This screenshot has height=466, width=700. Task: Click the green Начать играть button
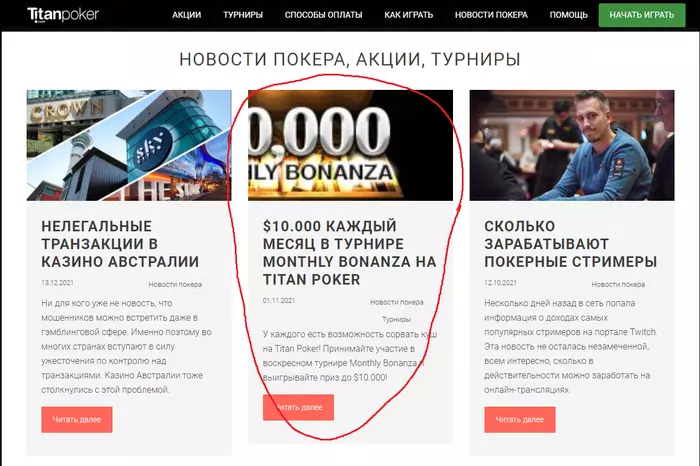(642, 15)
